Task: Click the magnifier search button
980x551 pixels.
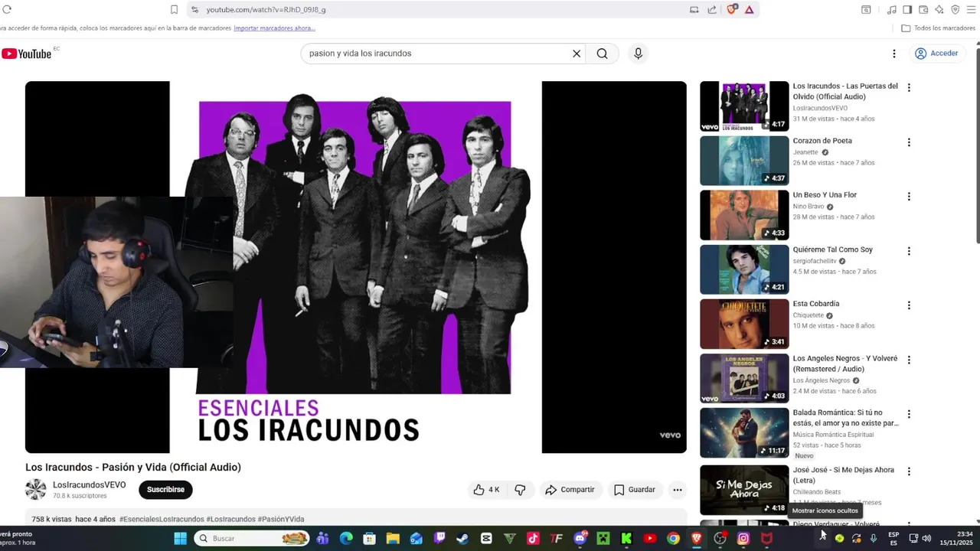Action: click(x=603, y=54)
